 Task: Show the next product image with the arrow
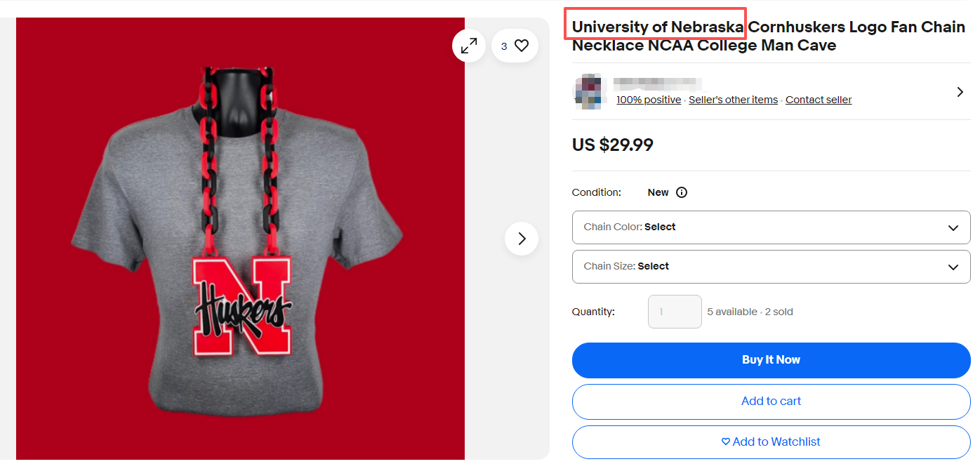coord(522,239)
